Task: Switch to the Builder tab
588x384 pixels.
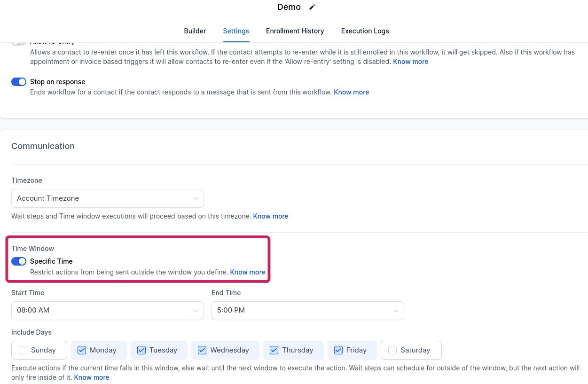Action: coord(195,31)
